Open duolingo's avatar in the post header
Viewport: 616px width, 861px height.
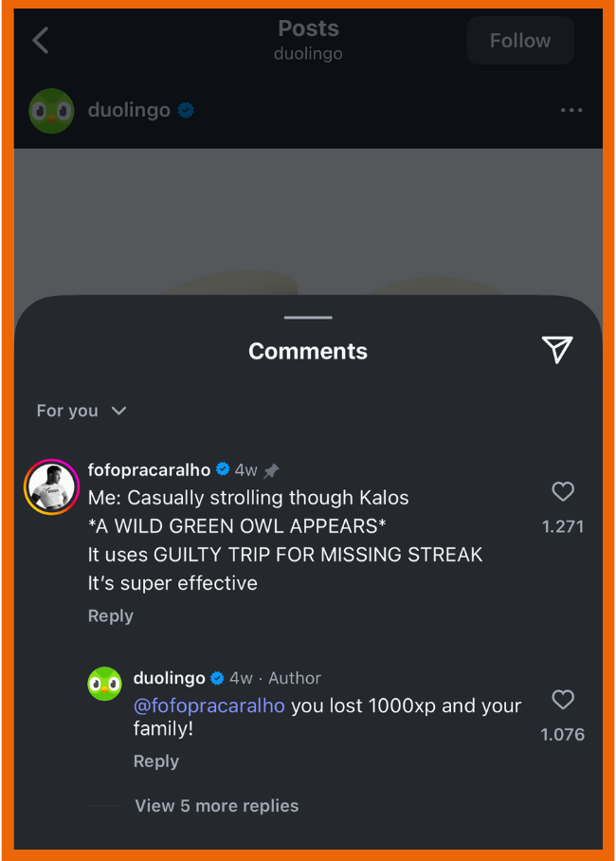[51, 111]
